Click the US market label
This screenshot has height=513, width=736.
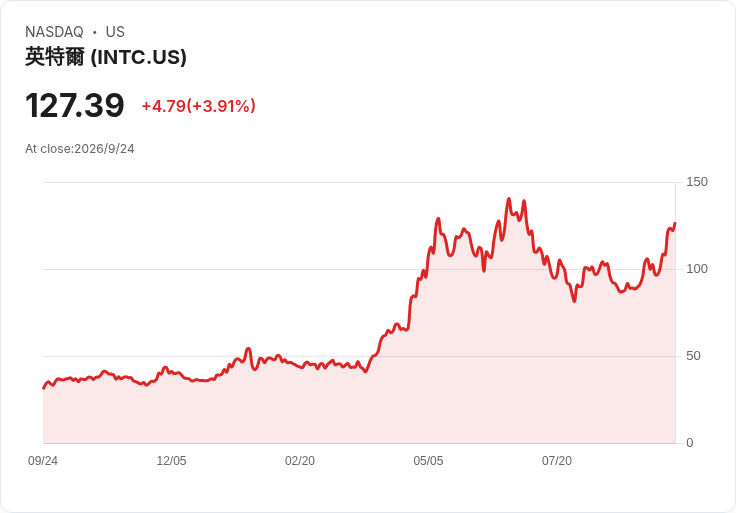115,32
